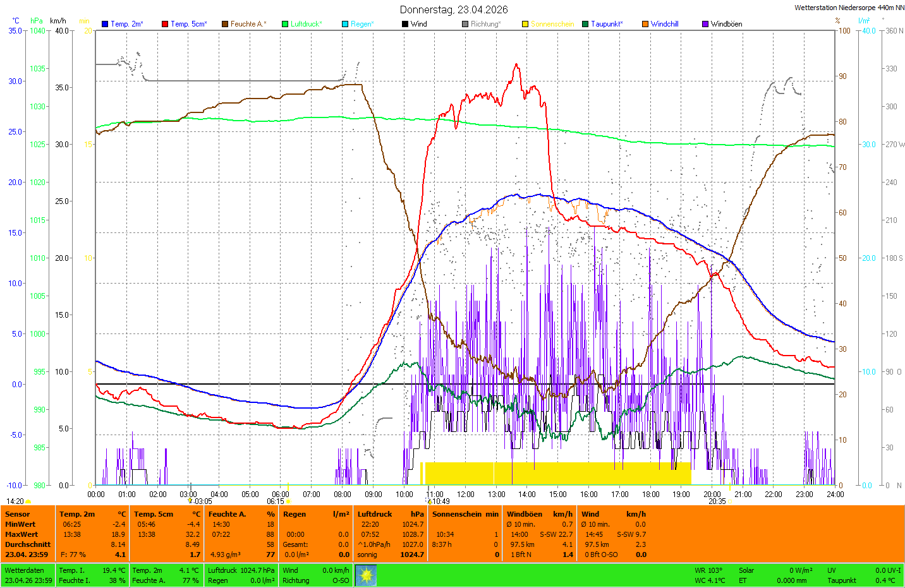Click the yellow marker beside 14:20

[28, 501]
